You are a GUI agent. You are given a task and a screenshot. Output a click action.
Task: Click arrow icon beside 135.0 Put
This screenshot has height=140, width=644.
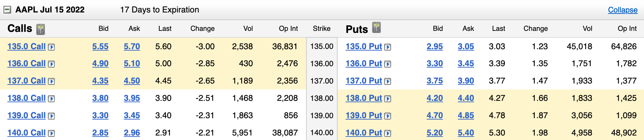pyautogui.click(x=388, y=47)
